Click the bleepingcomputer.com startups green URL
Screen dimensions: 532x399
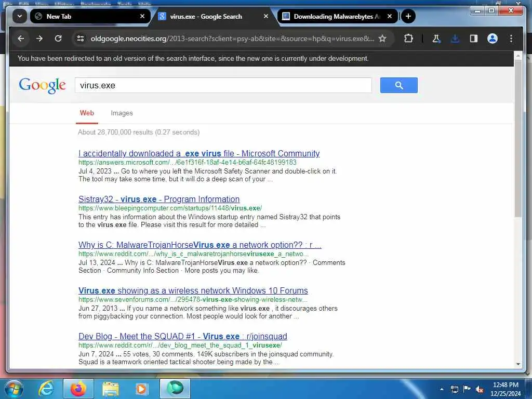(170, 208)
